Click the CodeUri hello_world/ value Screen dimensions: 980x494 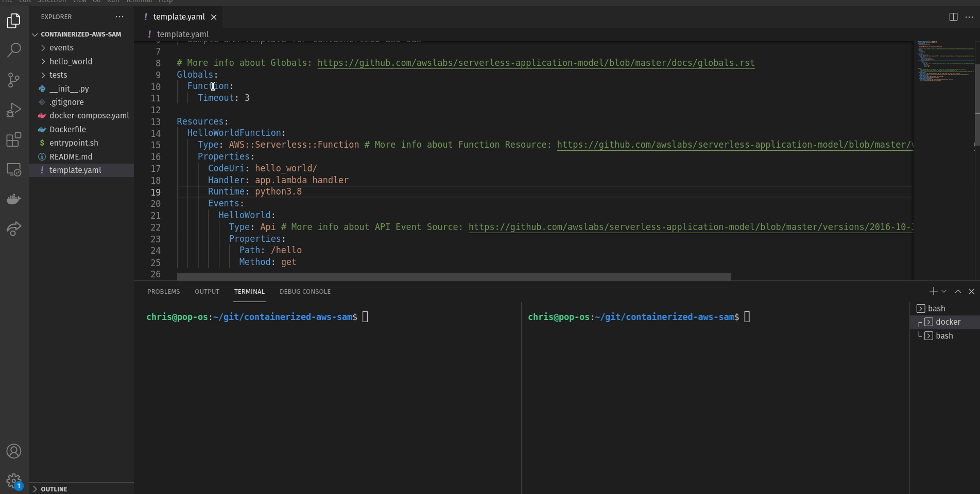point(286,168)
